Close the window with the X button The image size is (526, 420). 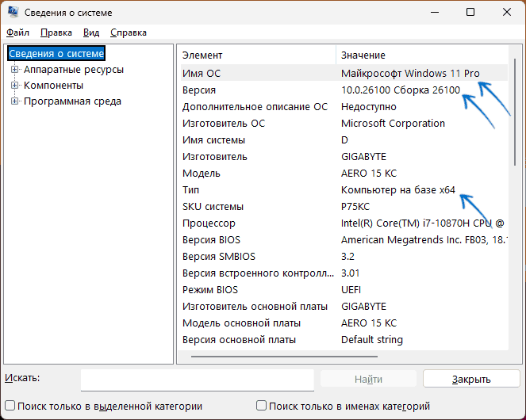coord(507,12)
